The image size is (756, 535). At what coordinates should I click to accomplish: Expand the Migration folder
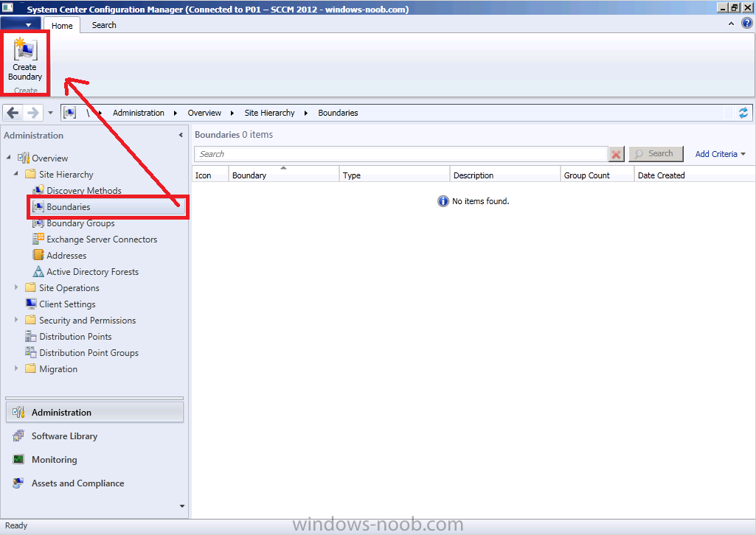pos(16,368)
